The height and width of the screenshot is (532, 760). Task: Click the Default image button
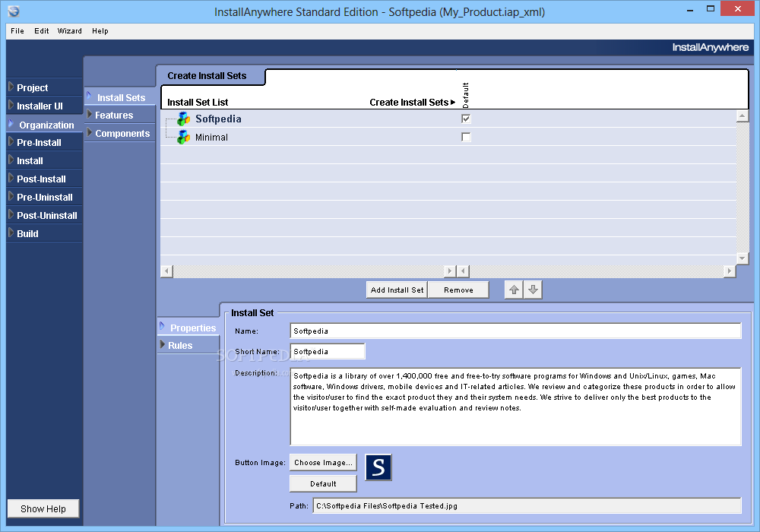click(x=323, y=483)
